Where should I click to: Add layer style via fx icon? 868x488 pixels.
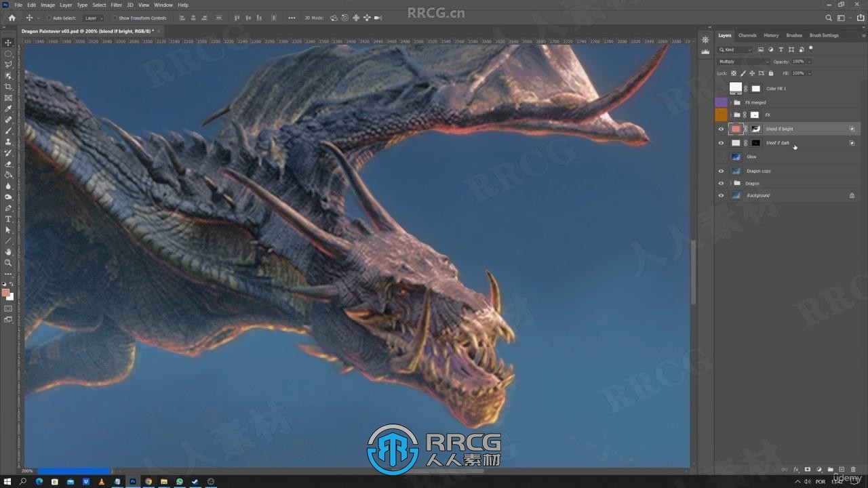pyautogui.click(x=797, y=470)
